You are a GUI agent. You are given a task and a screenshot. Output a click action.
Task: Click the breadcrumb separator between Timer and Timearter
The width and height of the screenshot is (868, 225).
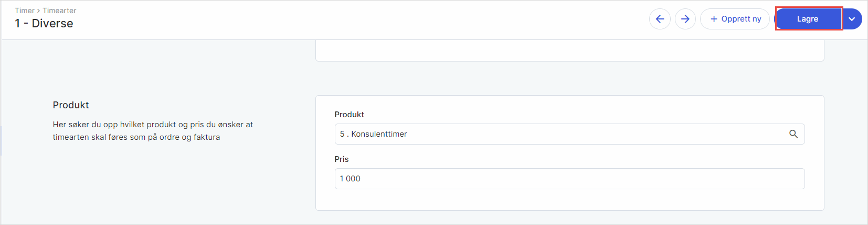38,11
